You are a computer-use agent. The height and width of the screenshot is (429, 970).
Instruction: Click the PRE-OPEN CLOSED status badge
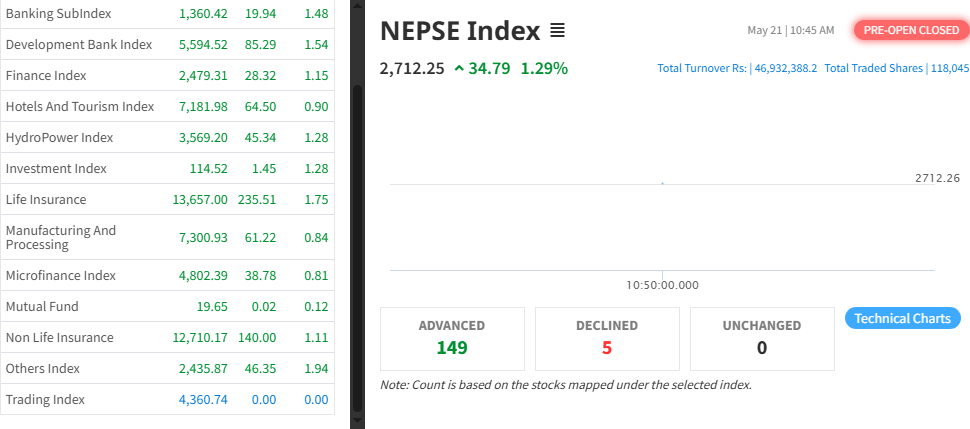(x=910, y=30)
